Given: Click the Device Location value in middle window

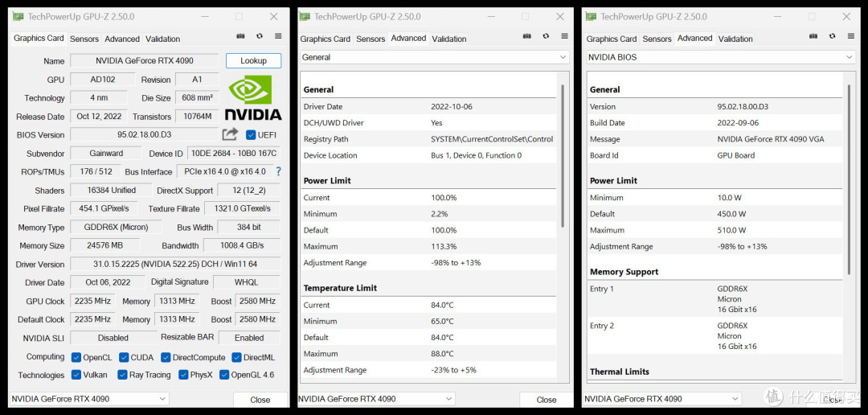Looking at the screenshot, I should [x=476, y=156].
